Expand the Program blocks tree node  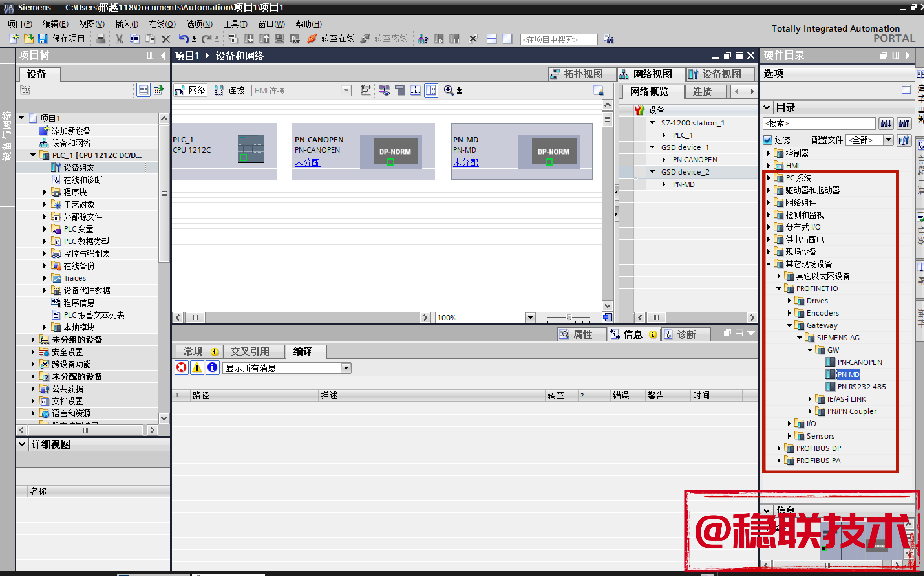pos(45,192)
